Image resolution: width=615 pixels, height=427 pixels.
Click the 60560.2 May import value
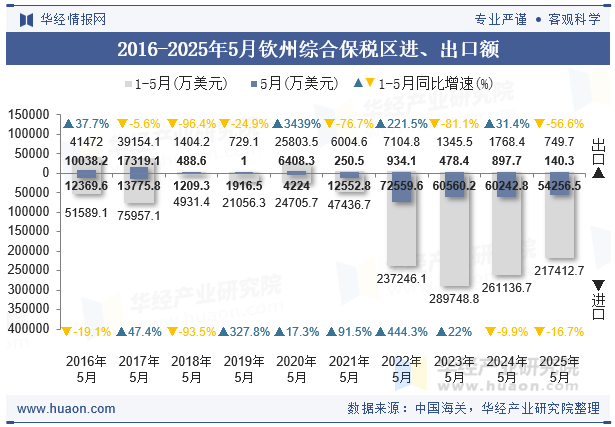pyautogui.click(x=454, y=185)
